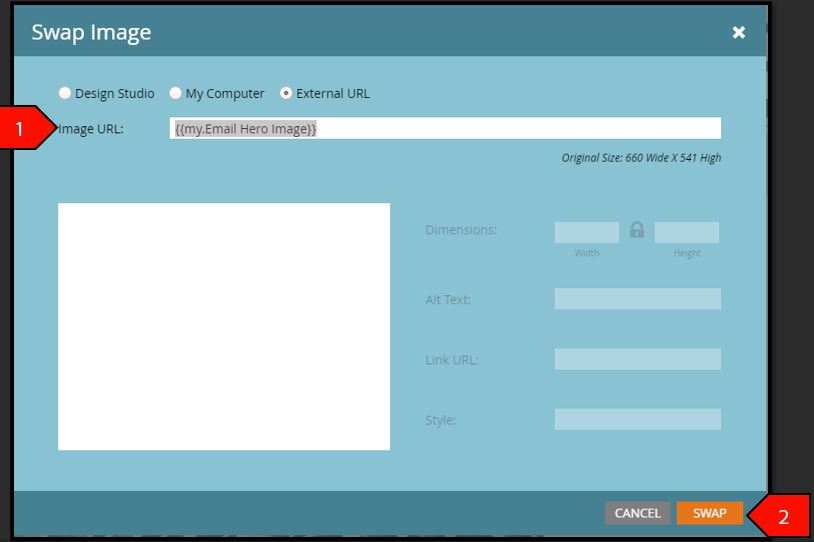814x542 pixels.
Task: Click the Alt Text input box
Action: point(637,299)
